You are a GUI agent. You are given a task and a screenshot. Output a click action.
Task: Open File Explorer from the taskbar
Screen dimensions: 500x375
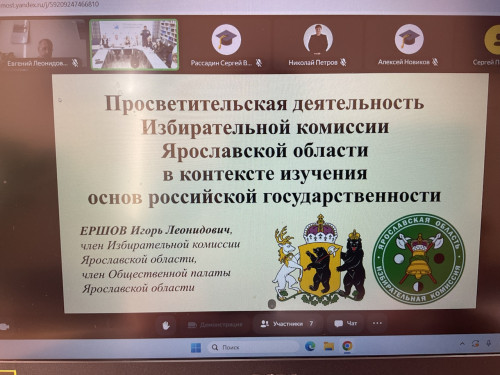click(329, 346)
